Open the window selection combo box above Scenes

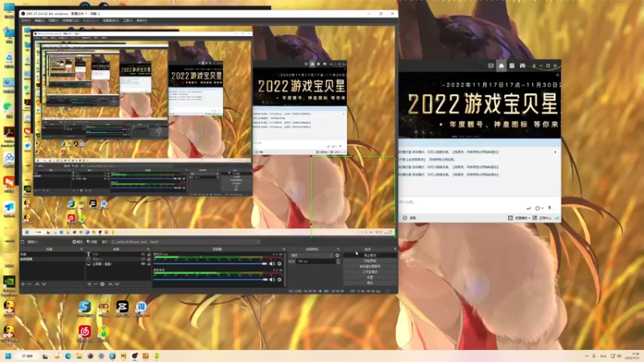(x=186, y=242)
